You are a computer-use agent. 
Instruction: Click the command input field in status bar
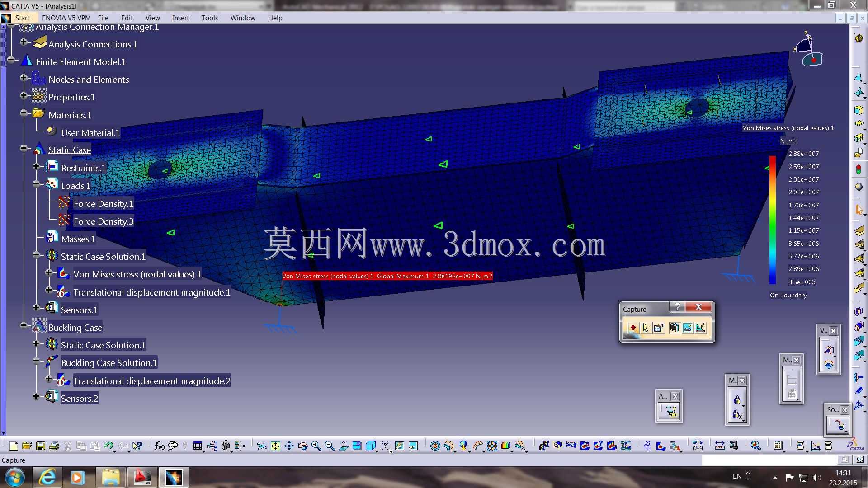769,460
